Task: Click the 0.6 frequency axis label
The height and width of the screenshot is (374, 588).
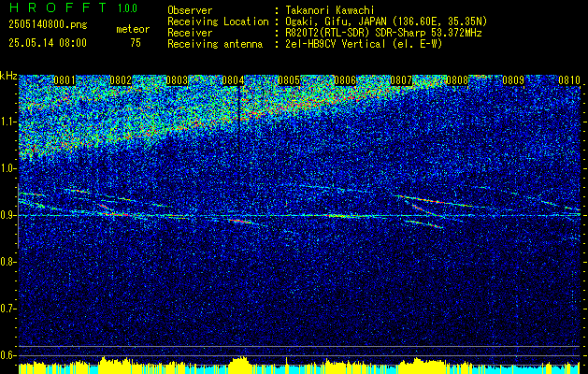Action: (x=7, y=355)
